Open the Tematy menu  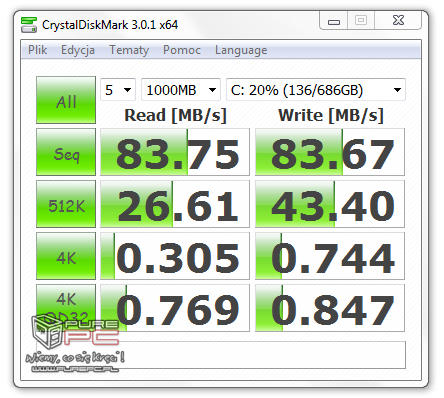tap(129, 50)
